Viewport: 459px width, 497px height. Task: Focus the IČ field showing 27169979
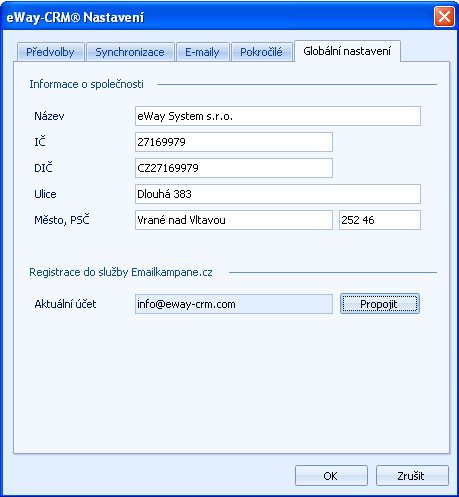tap(234, 142)
